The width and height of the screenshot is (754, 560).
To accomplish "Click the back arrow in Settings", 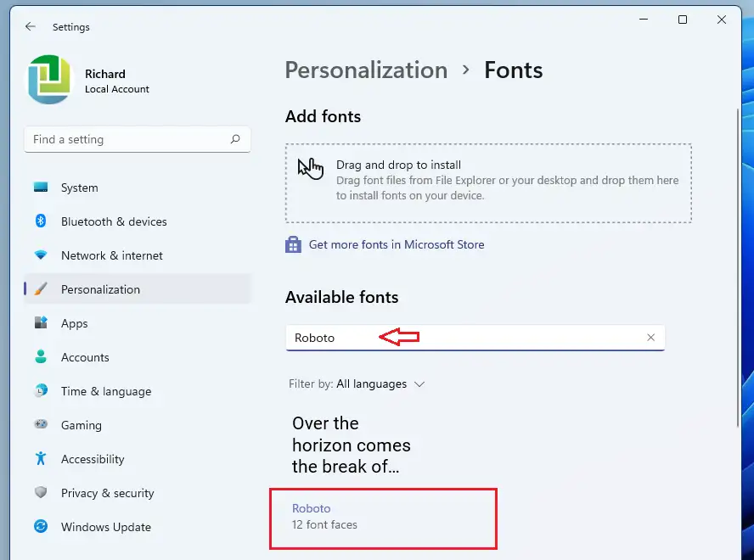I will 31,26.
